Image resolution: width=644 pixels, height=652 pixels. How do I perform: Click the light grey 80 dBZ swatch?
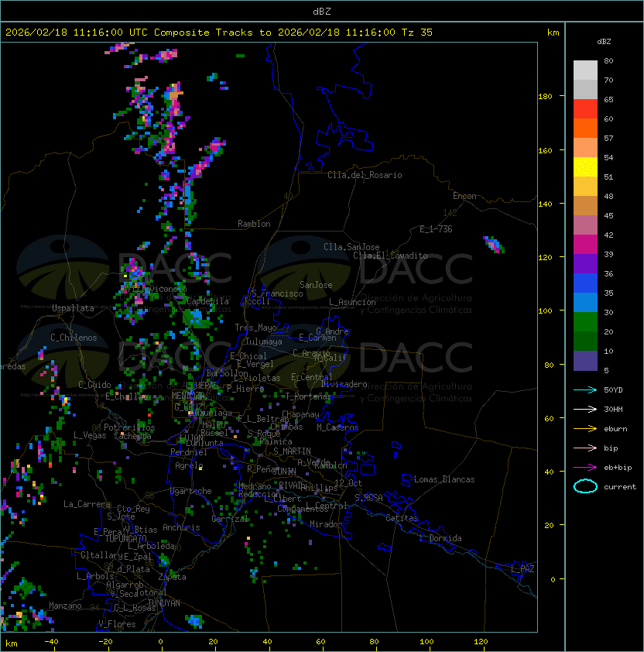(585, 70)
